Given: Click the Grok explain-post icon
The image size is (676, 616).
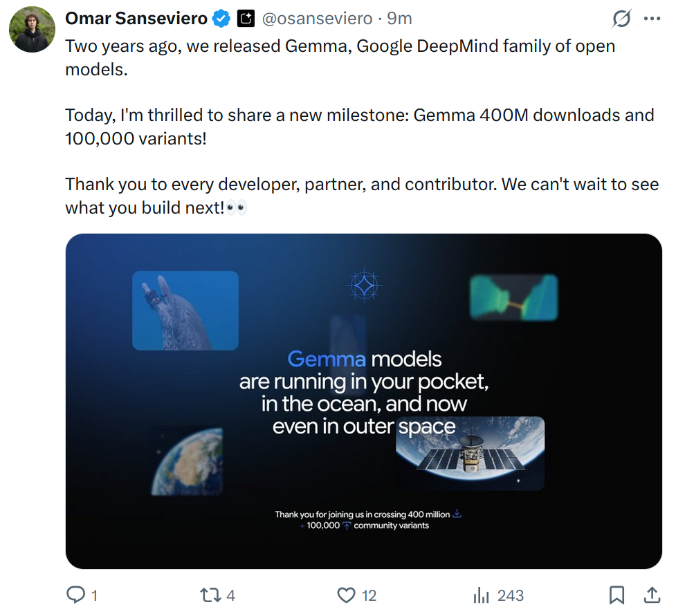Looking at the screenshot, I should click(621, 19).
